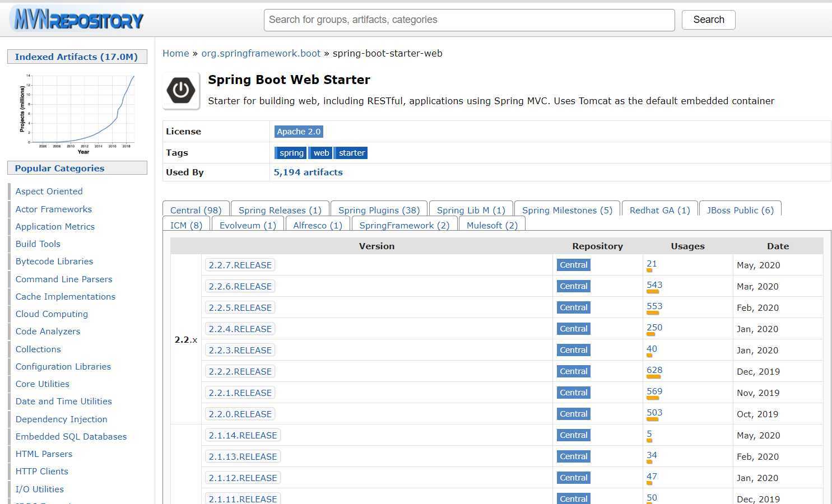The image size is (832, 504).
Task: Open version 2.2.7.RELEASE
Action: pyautogui.click(x=240, y=265)
